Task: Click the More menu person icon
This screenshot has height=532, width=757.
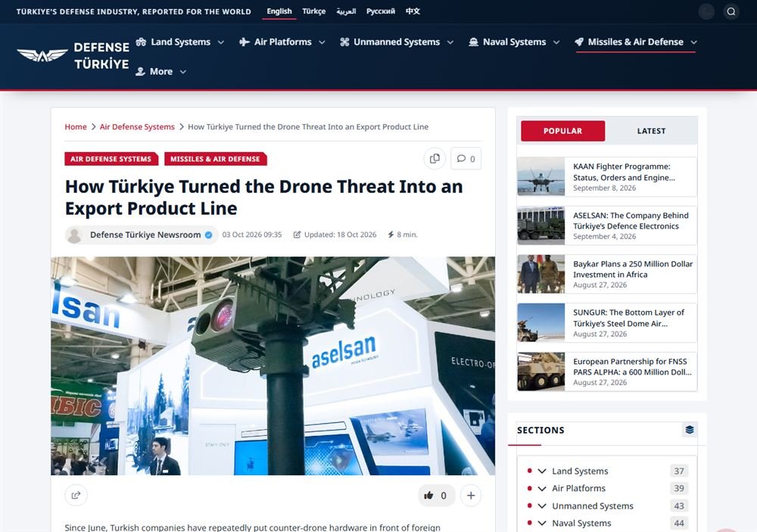Action: (141, 71)
